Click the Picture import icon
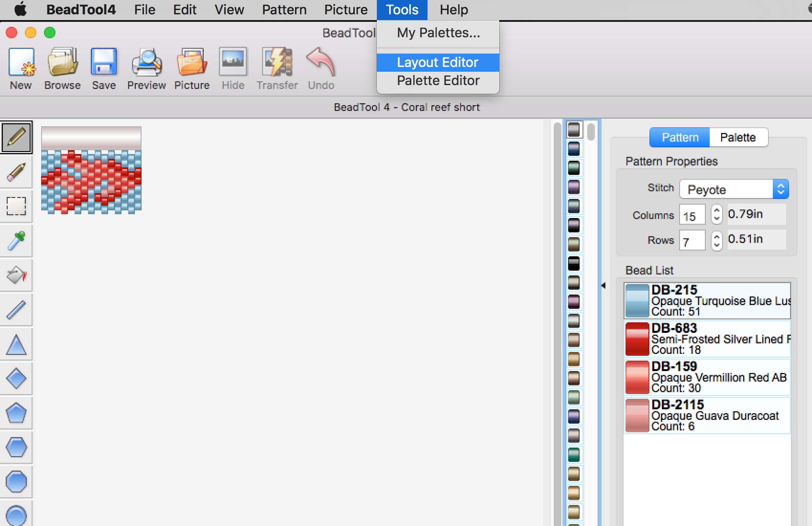812x526 pixels. [x=192, y=62]
